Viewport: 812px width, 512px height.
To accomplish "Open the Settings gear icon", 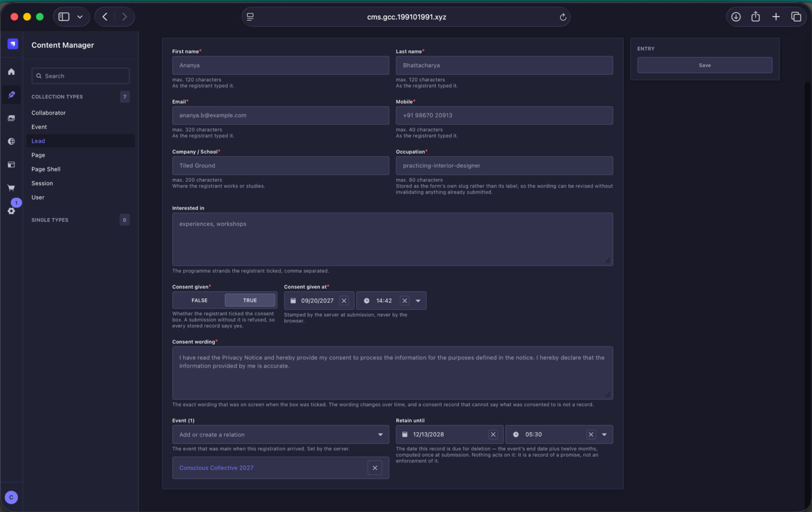I will tap(11, 211).
